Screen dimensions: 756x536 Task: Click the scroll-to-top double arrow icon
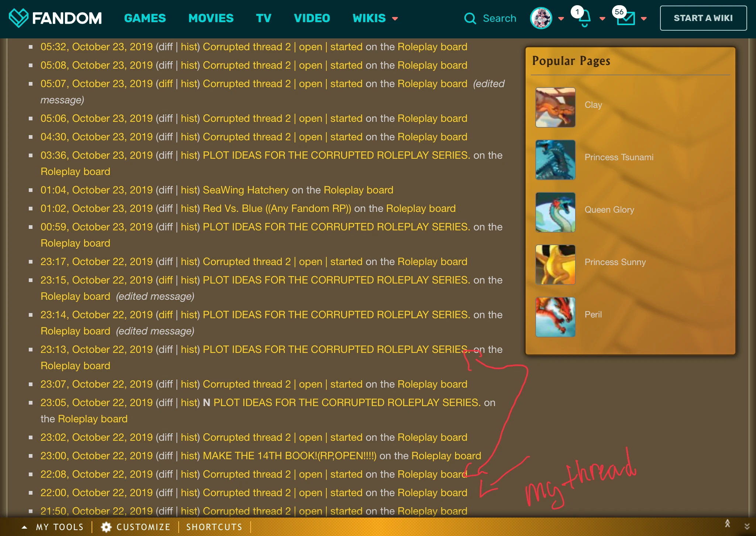click(x=727, y=523)
